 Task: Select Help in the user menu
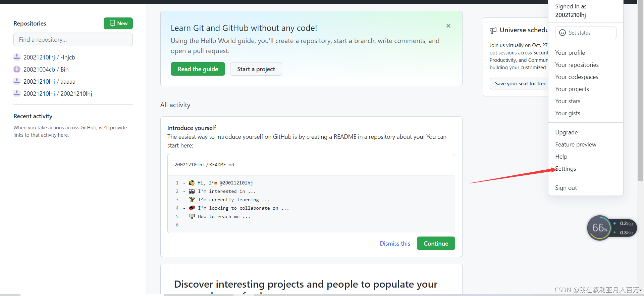coord(561,157)
